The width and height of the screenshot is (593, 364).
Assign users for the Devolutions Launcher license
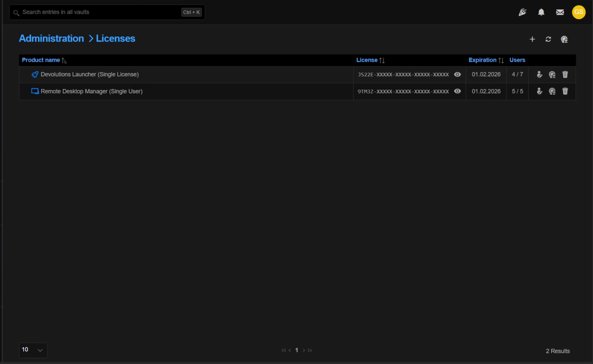(540, 75)
